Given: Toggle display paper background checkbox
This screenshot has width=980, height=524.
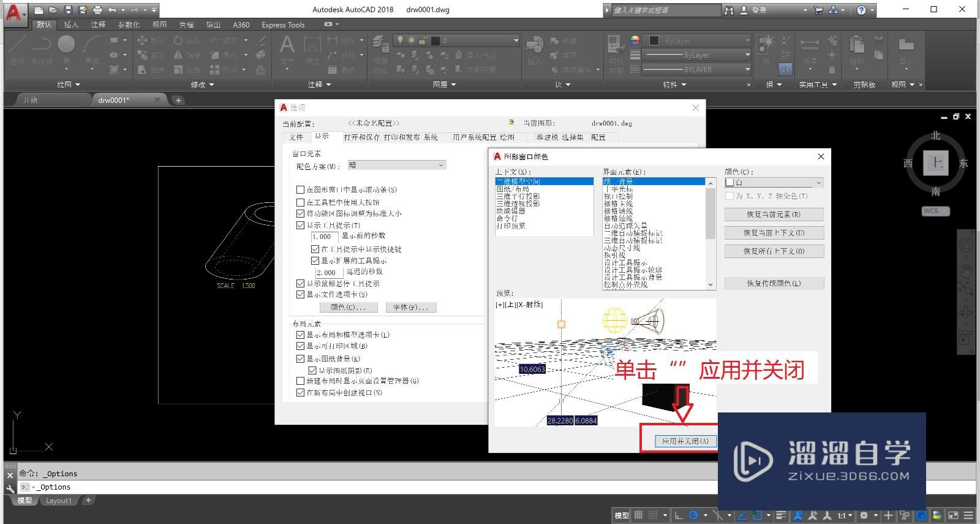Looking at the screenshot, I should [300, 359].
